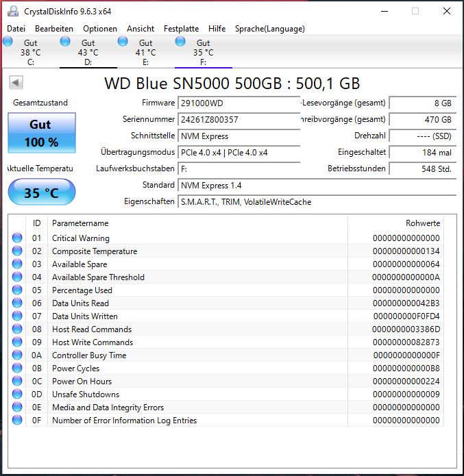Close the CrystalDiskInfo window

pos(447,11)
